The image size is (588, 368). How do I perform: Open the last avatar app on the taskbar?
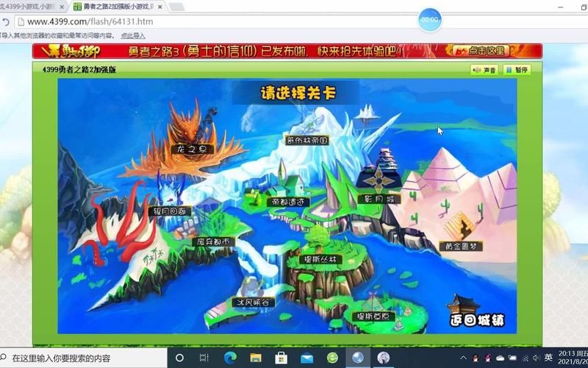point(383,358)
